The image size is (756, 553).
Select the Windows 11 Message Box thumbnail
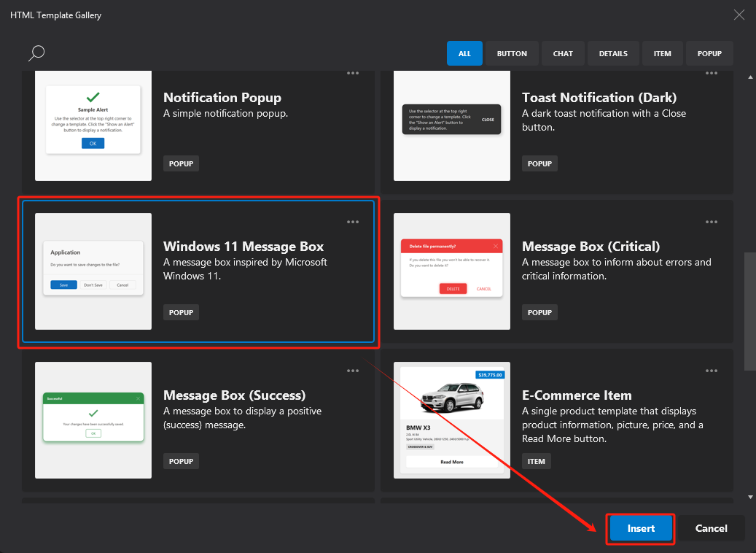coord(93,271)
